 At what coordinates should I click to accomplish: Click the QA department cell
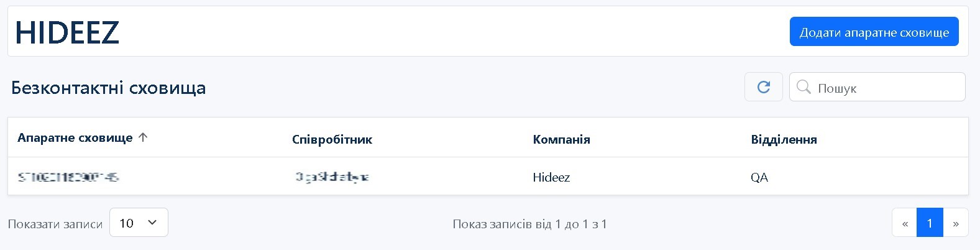coord(759,177)
